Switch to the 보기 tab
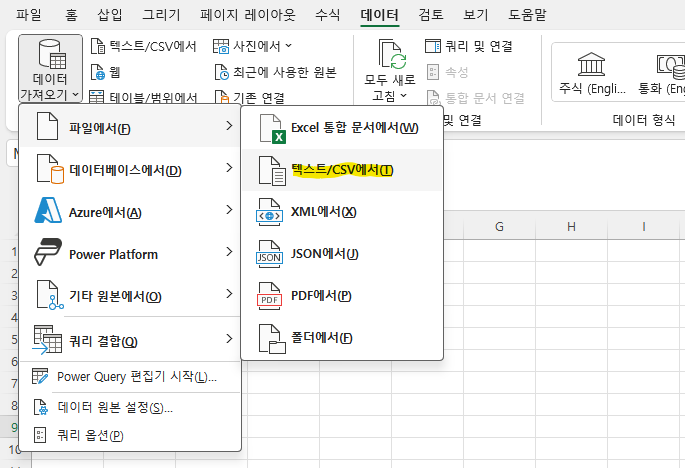This screenshot has width=685, height=468. click(476, 14)
